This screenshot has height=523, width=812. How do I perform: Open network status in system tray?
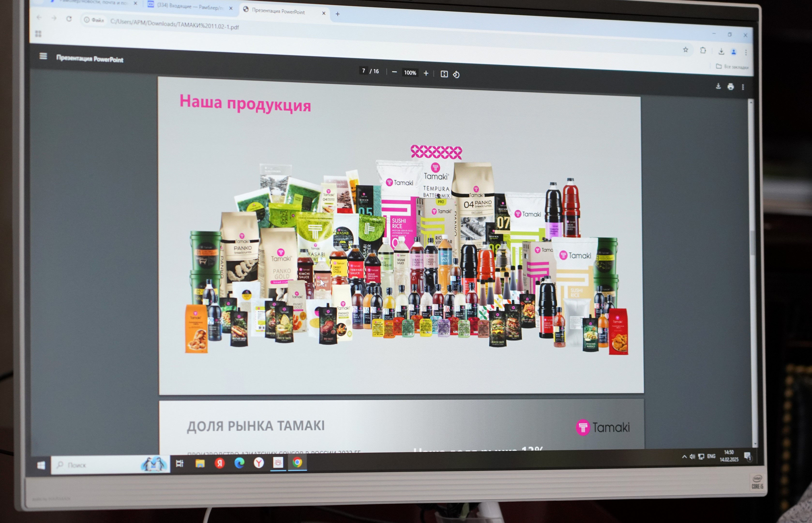701,456
